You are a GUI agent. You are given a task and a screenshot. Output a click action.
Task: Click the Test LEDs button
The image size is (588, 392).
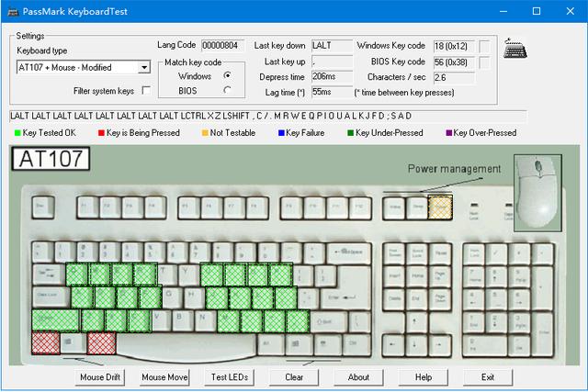(x=230, y=377)
